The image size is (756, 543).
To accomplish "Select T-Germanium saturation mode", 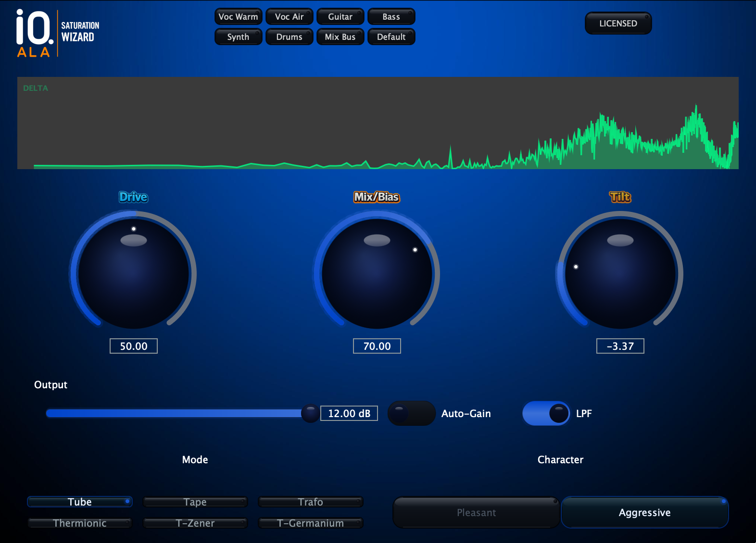I will coord(311,523).
